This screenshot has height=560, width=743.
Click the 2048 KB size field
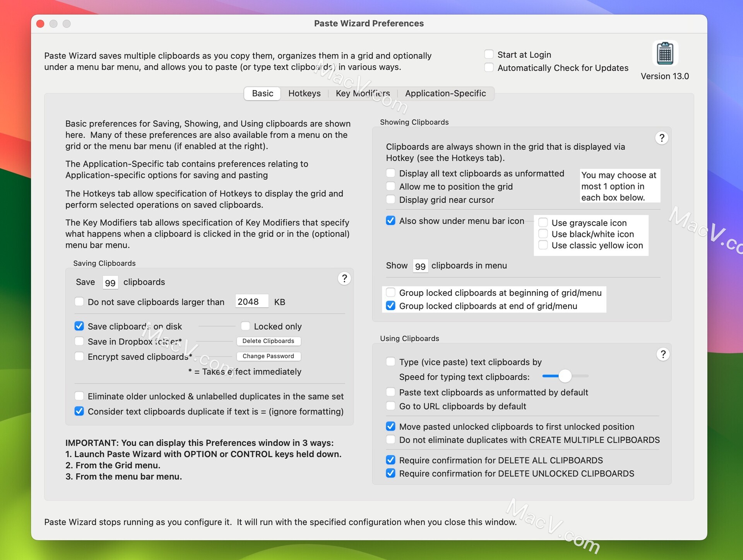point(252,302)
